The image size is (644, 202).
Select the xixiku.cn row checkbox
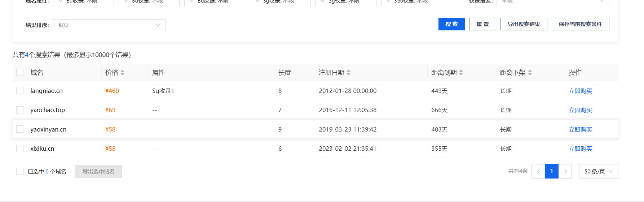click(x=20, y=149)
